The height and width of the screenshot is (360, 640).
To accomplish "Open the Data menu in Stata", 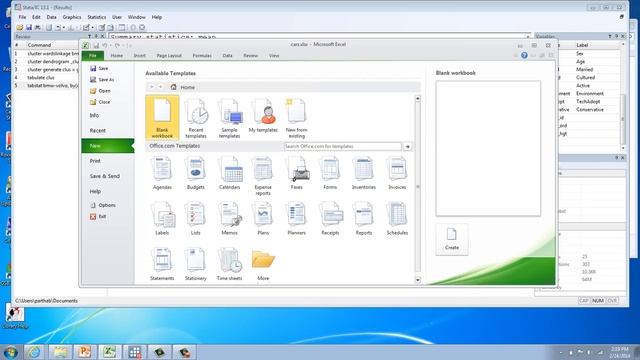I will point(51,17).
